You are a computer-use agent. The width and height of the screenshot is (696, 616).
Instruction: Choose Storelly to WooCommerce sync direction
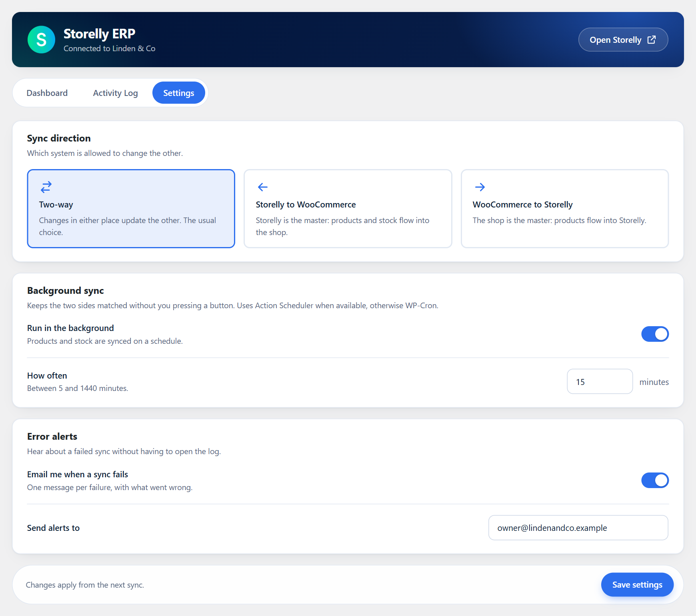(x=348, y=209)
